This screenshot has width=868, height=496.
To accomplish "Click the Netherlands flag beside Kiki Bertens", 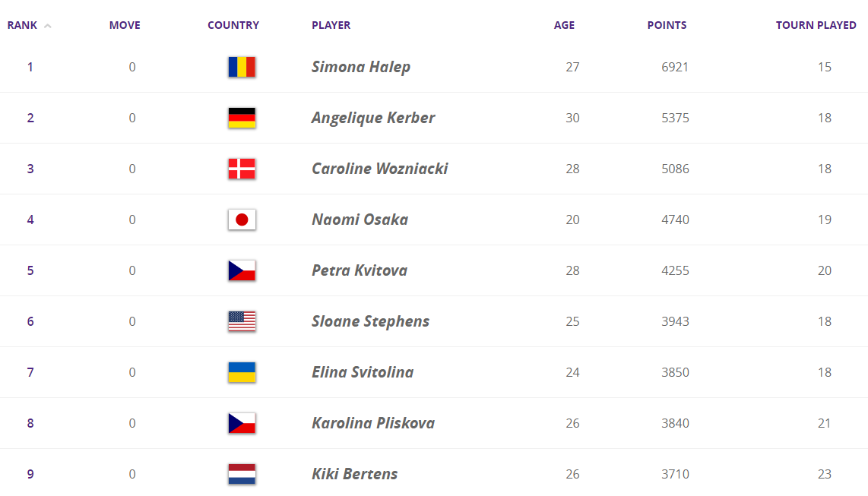I will (242, 474).
